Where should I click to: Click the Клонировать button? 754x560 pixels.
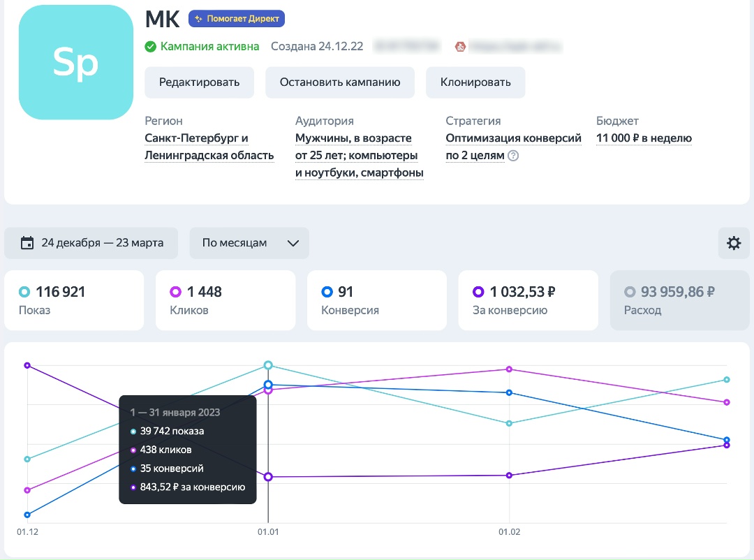(x=475, y=82)
